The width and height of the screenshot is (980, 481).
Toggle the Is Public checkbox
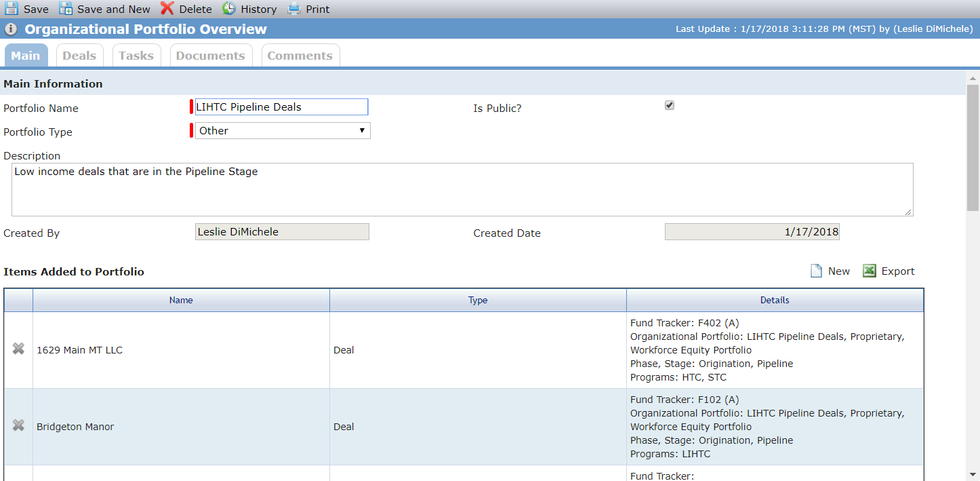(x=670, y=106)
